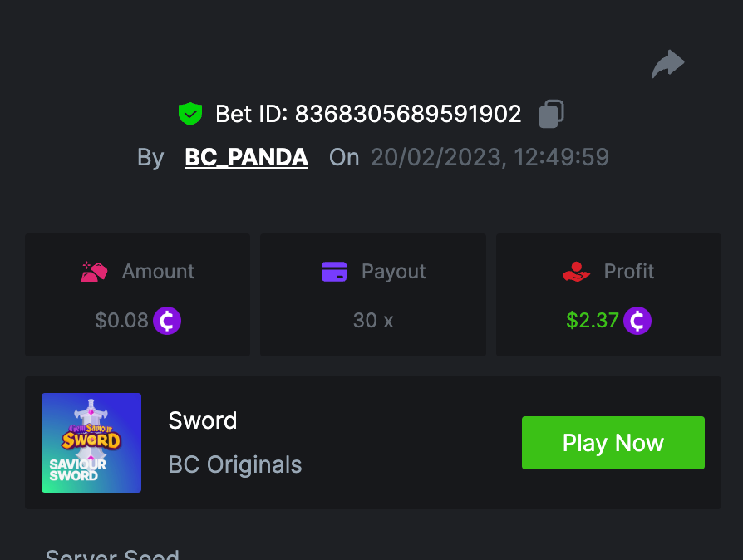Viewport: 743px width, 560px height.
Task: Select the Bet ID number text
Action: coord(408,114)
